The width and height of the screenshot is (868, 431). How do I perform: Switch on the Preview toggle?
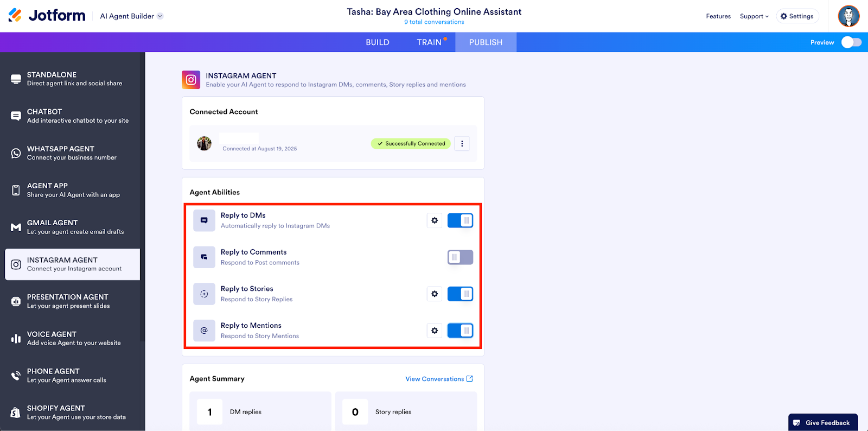pyautogui.click(x=851, y=42)
